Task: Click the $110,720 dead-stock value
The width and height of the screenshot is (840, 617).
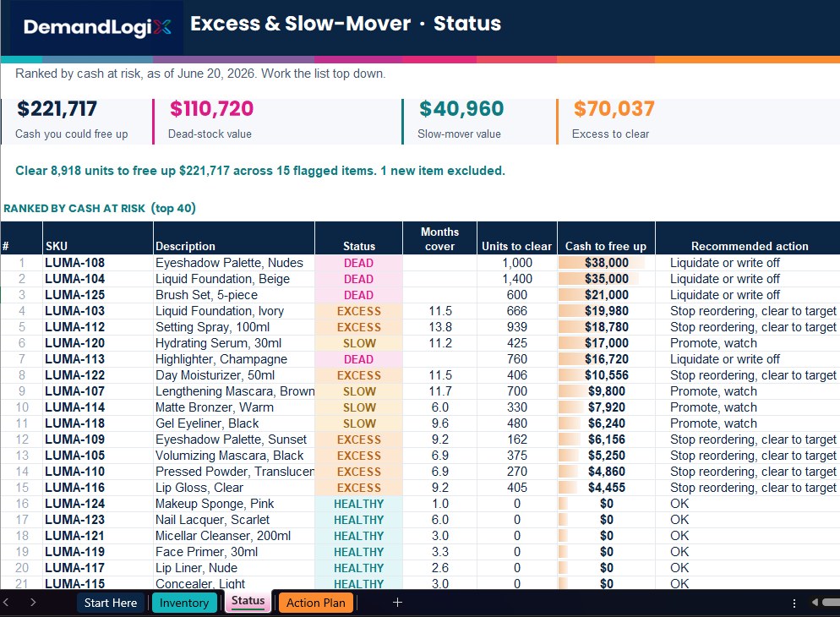Action: click(x=211, y=109)
